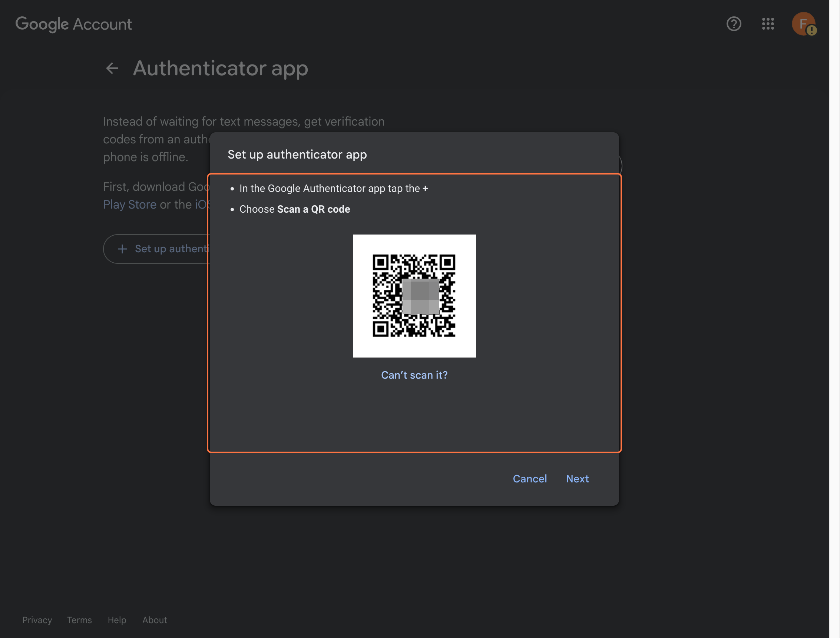The image size is (840, 638).
Task: Click the back arrow beside Authenticator app
Action: pyautogui.click(x=112, y=68)
